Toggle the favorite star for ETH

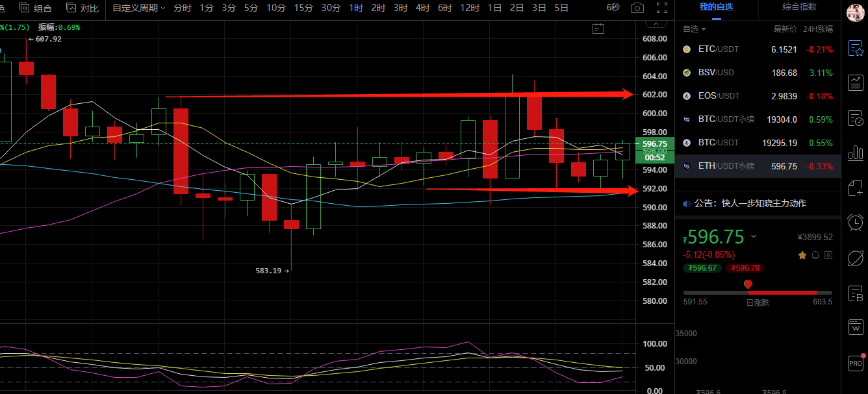point(802,255)
